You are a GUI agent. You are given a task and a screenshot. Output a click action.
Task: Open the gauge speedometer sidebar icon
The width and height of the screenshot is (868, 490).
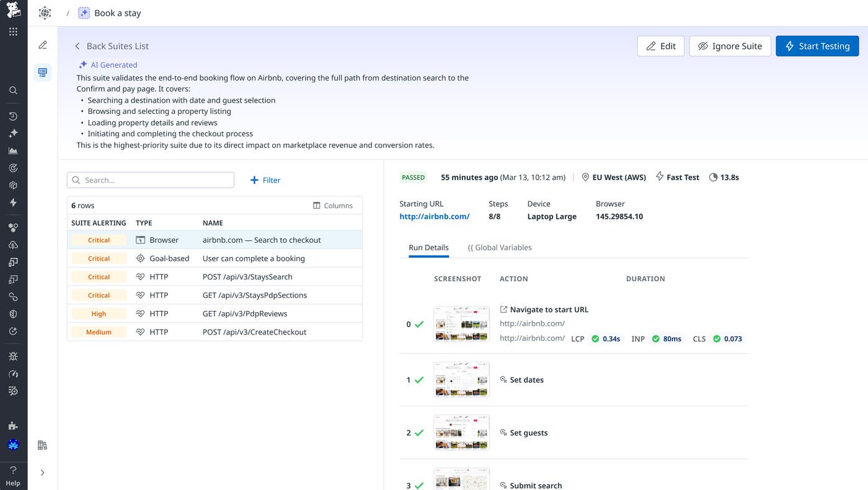pos(13,374)
